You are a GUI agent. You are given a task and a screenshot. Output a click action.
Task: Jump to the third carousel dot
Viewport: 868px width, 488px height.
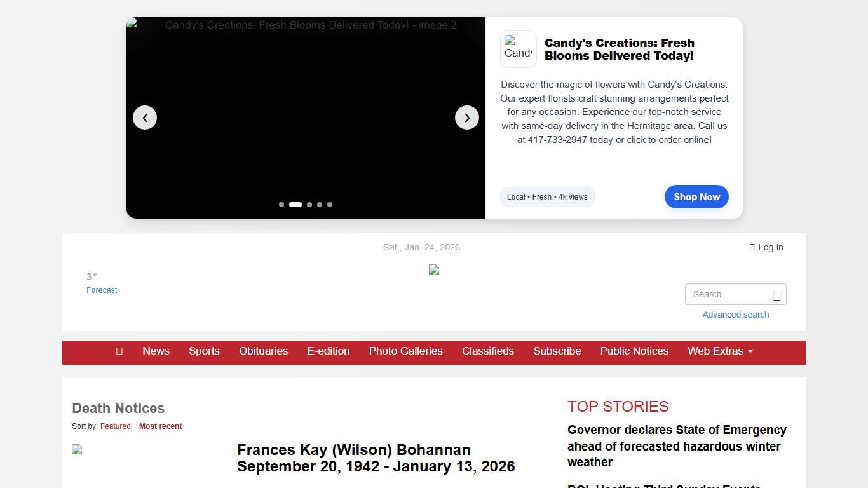click(309, 205)
